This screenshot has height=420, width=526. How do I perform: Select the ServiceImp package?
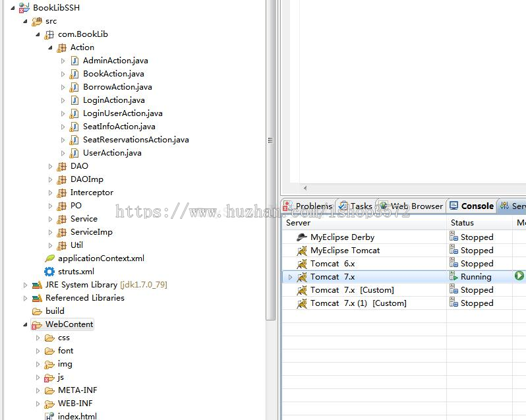point(91,232)
